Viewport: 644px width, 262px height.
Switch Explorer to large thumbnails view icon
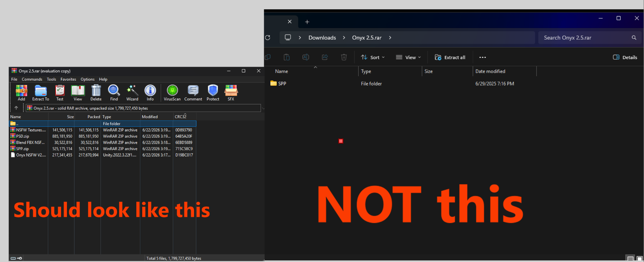(x=639, y=258)
